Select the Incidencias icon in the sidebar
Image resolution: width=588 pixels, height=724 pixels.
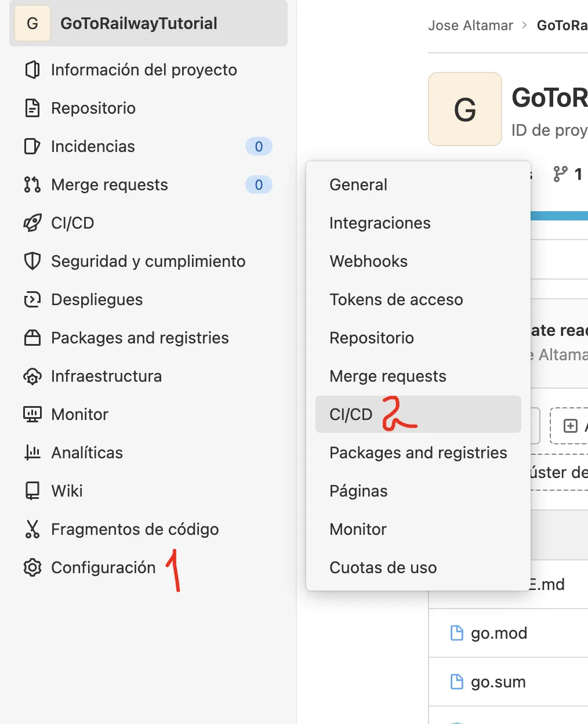coord(33,146)
